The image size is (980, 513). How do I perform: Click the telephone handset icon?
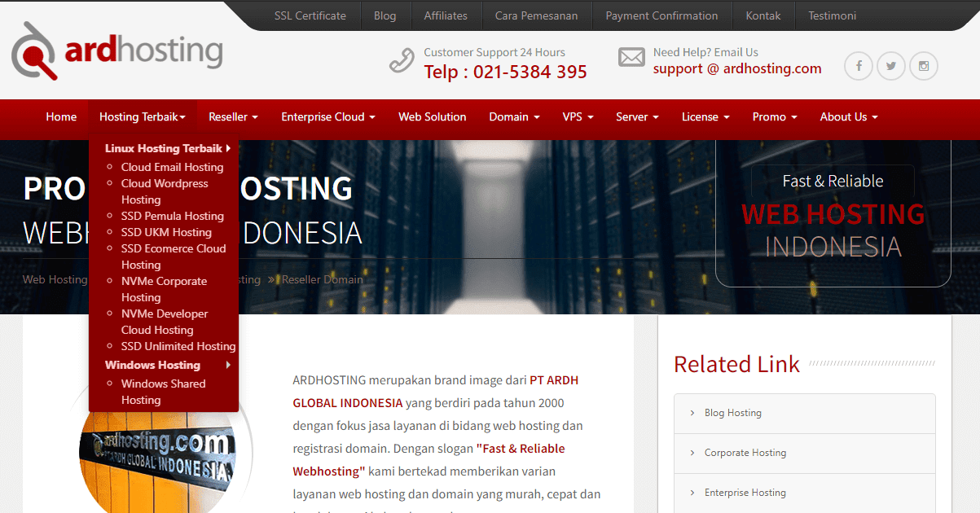[x=402, y=61]
